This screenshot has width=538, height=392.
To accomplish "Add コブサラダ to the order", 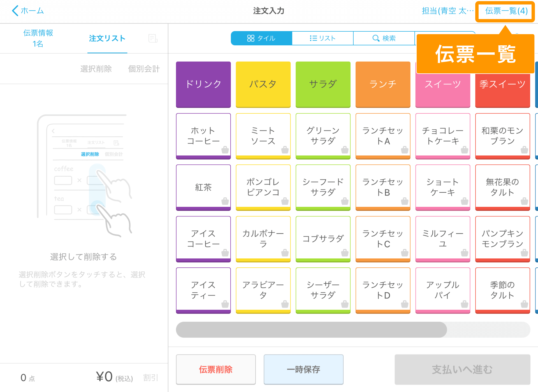I will (323, 239).
